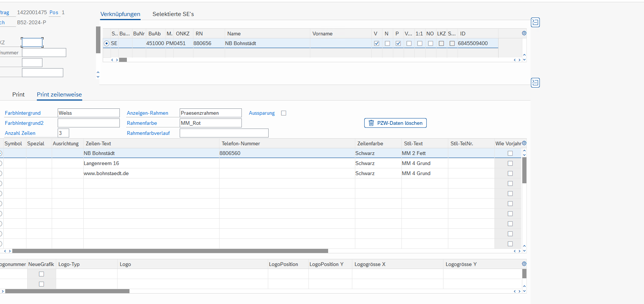Screen dimensions: 644x304
Task: Select cell Langenreem 16
Action: [151, 163]
